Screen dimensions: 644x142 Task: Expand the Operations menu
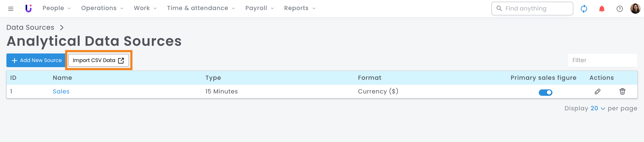point(102,8)
